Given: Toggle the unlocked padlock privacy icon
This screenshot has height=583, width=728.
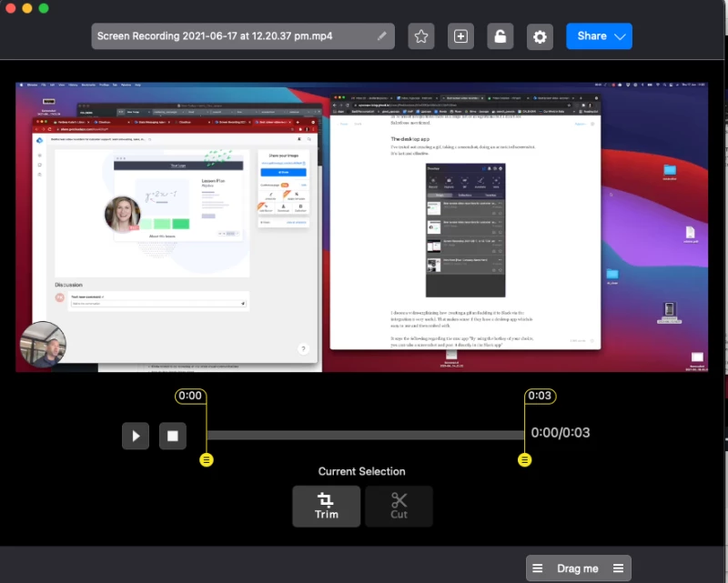Looking at the screenshot, I should 500,36.
